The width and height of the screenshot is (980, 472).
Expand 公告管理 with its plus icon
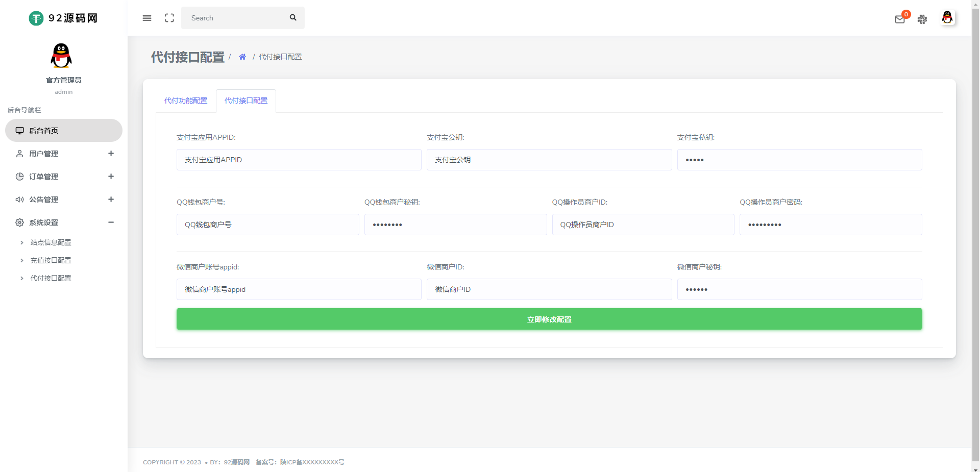click(111, 200)
